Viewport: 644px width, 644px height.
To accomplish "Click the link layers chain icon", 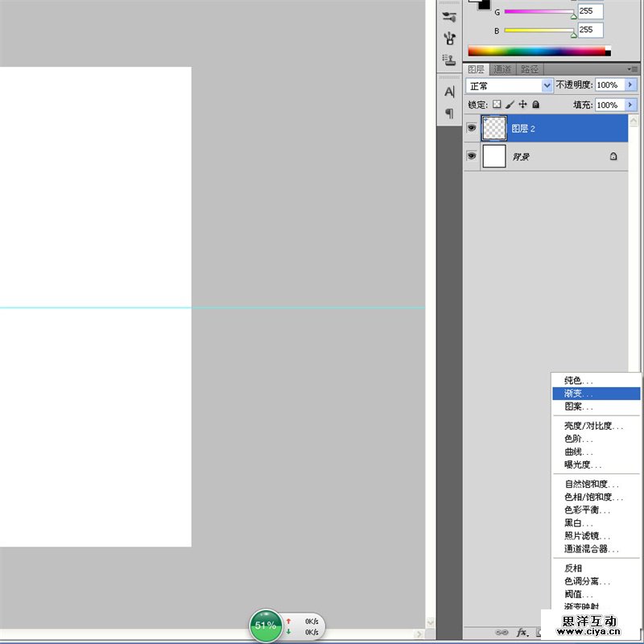I will point(501,632).
